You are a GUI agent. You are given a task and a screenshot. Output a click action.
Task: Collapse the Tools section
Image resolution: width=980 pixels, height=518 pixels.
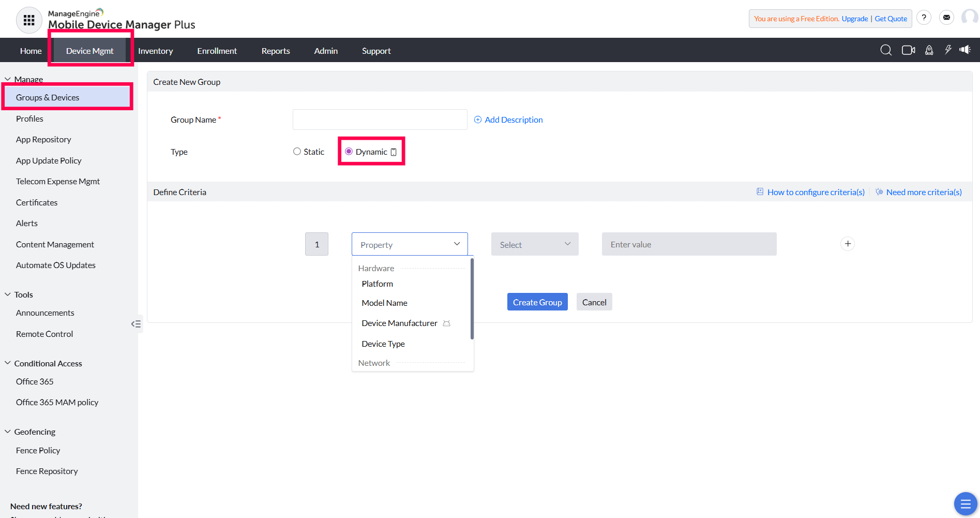(8, 294)
